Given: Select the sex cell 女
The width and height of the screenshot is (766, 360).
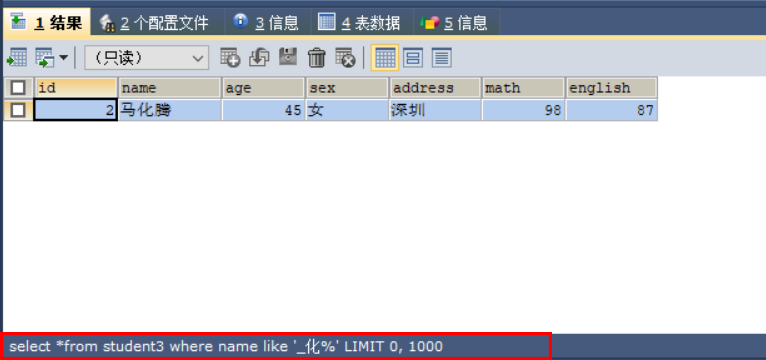Looking at the screenshot, I should pyautogui.click(x=347, y=110).
